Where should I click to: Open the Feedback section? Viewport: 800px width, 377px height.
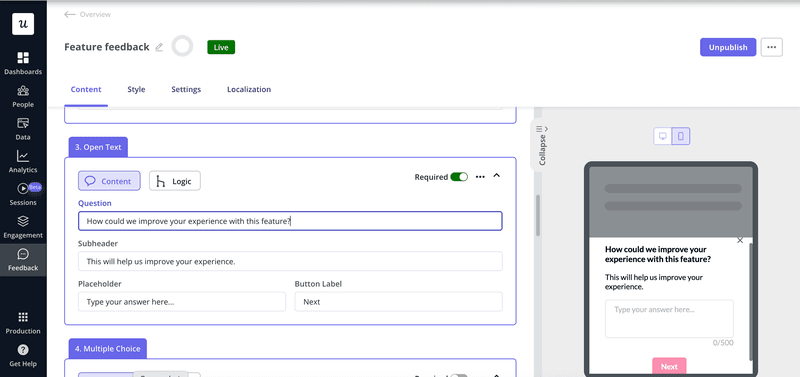23,260
